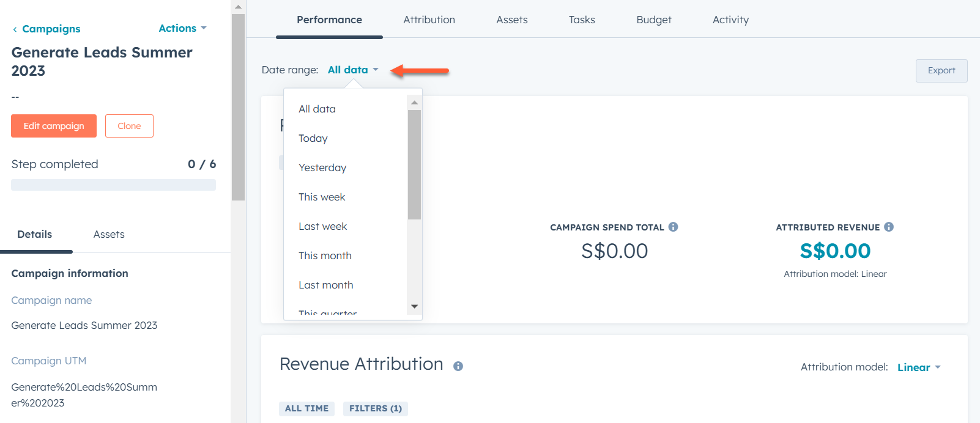Open the Budget tab

click(653, 20)
